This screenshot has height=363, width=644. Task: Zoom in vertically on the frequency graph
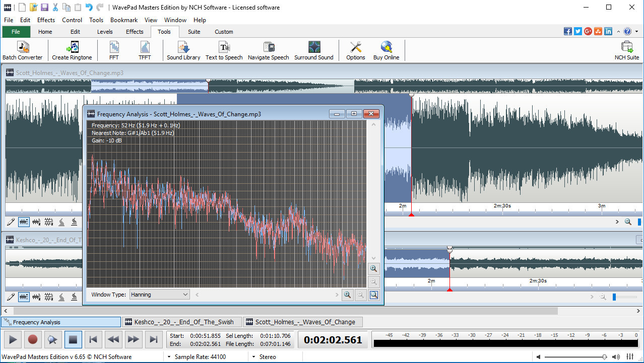click(x=373, y=269)
